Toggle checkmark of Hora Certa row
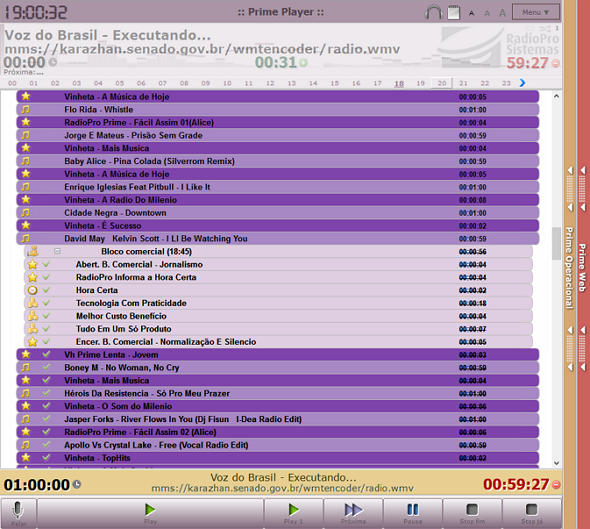Screen dimensions: 590x529 click(x=46, y=290)
